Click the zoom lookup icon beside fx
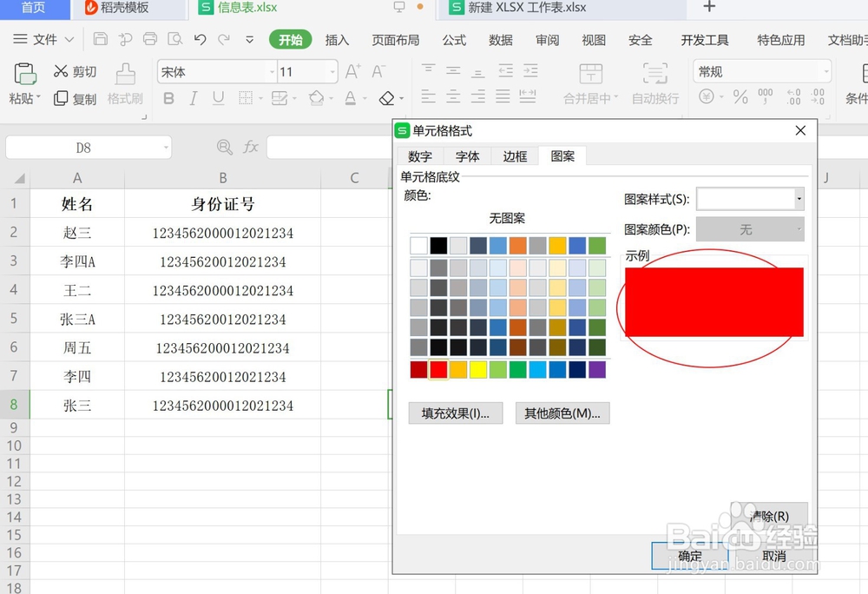Viewport: 868px width, 594px height. (x=224, y=147)
